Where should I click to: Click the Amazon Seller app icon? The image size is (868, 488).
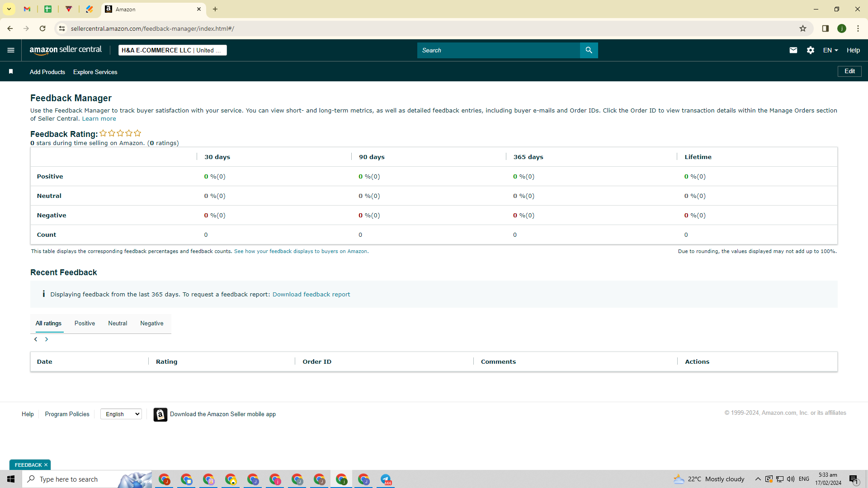160,414
